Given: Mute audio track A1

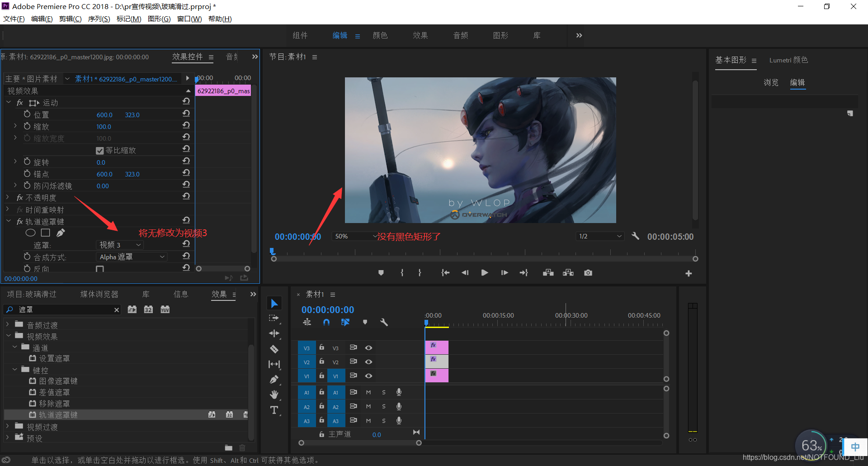Looking at the screenshot, I should point(368,393).
